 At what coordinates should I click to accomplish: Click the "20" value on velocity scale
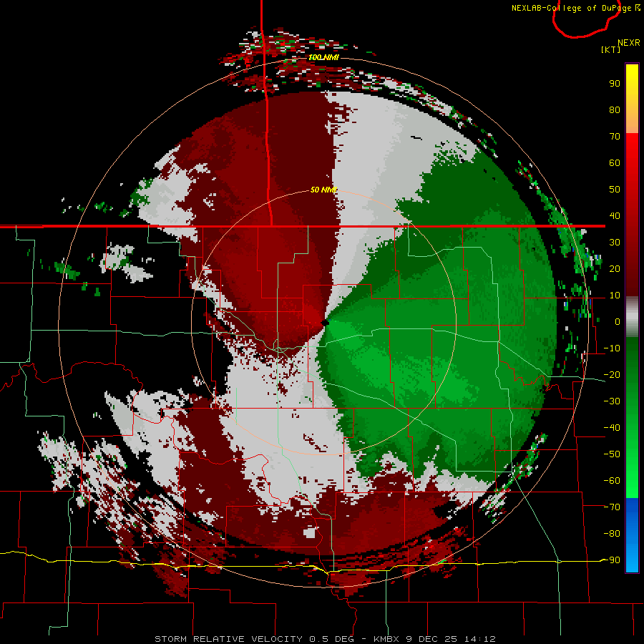click(615, 268)
